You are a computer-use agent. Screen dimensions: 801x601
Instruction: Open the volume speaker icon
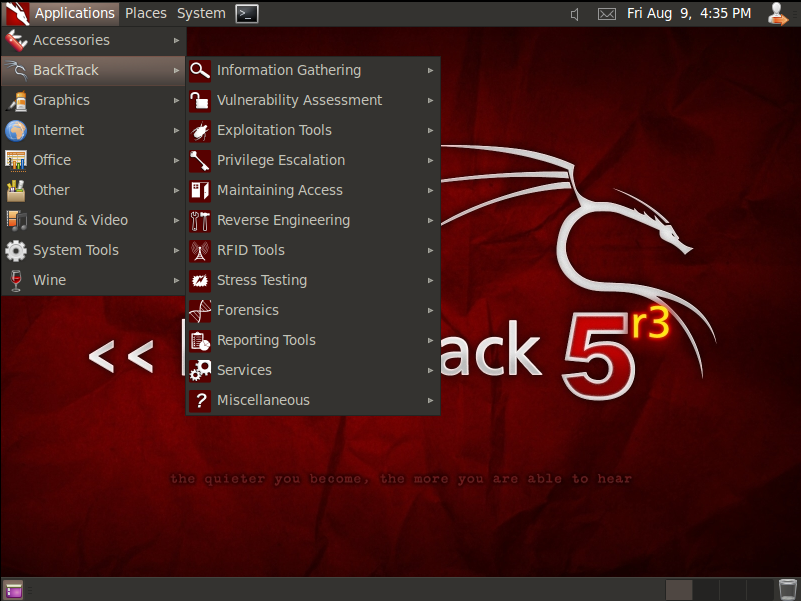575,14
